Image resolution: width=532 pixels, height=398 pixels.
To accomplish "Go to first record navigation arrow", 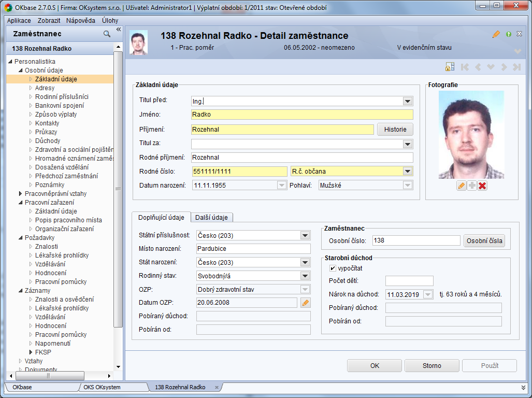I will point(465,67).
